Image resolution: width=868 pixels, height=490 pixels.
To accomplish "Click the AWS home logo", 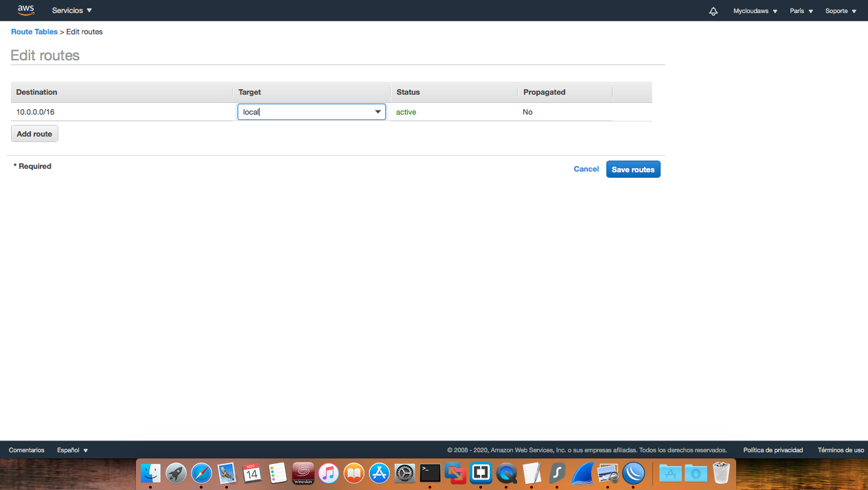I will 25,10.
